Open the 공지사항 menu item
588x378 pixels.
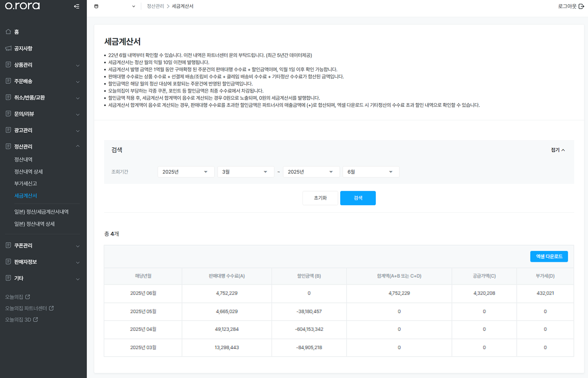click(23, 48)
